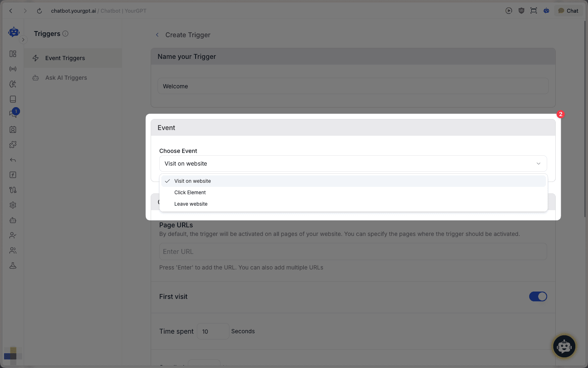Click the YourGPT robot logo in sidebar
Image resolution: width=588 pixels, height=368 pixels.
[x=14, y=32]
